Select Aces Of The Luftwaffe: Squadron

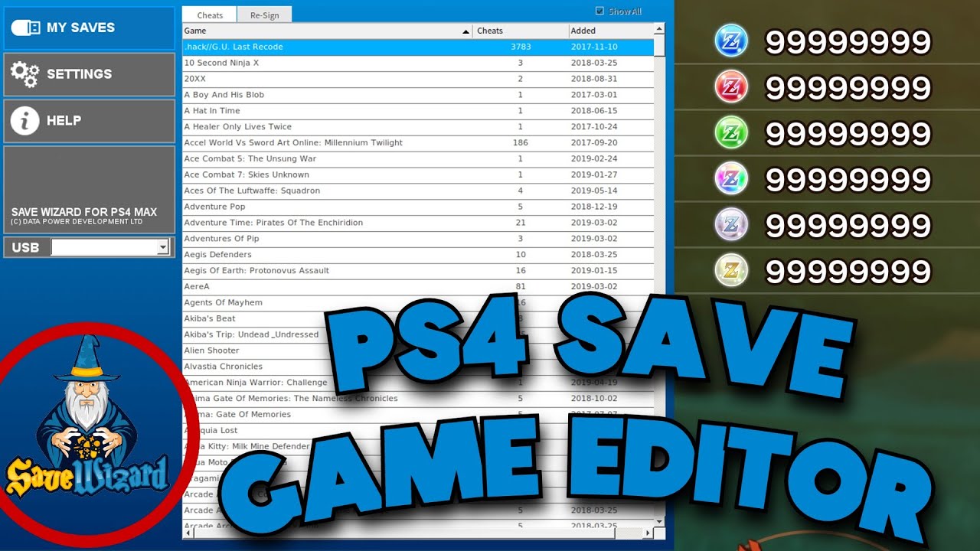(x=418, y=191)
